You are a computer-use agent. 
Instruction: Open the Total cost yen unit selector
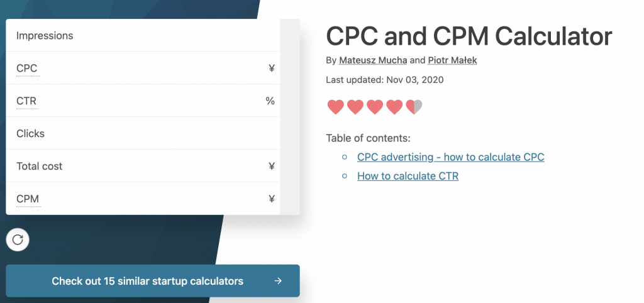coord(271,166)
